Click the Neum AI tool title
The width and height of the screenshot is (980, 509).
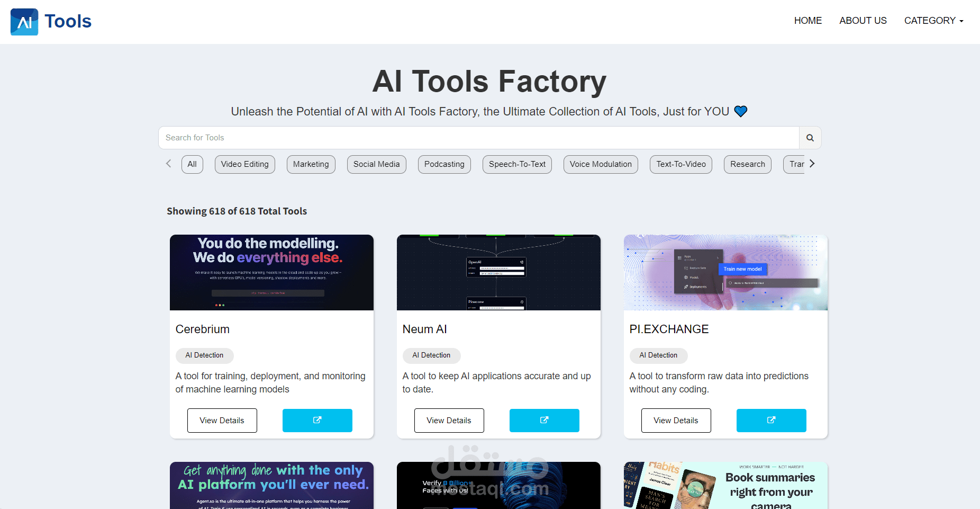(x=425, y=329)
